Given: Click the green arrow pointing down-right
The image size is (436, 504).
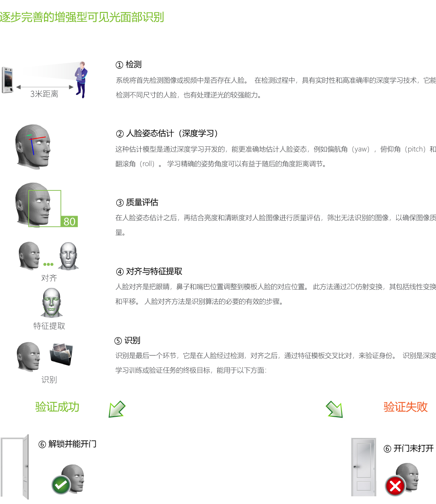Looking at the screenshot, I should [334, 409].
